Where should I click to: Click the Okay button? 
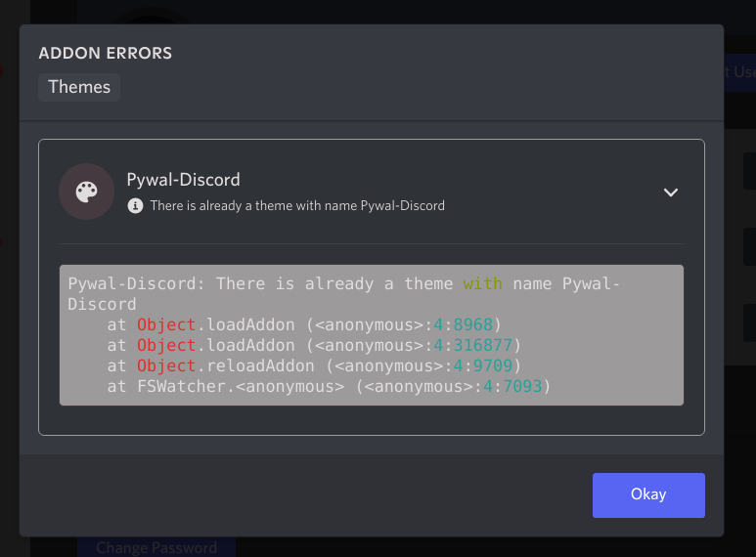(648, 494)
